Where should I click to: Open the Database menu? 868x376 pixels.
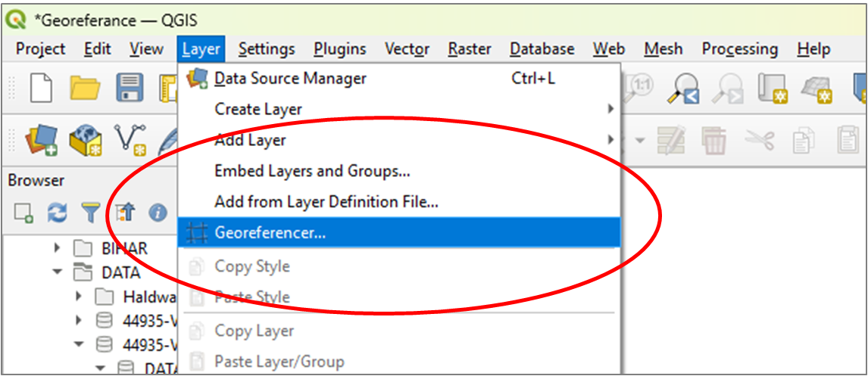(542, 49)
